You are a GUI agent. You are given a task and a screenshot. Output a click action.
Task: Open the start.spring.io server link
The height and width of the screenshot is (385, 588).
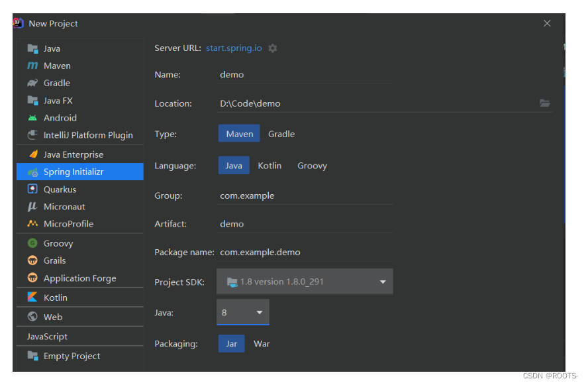point(234,48)
